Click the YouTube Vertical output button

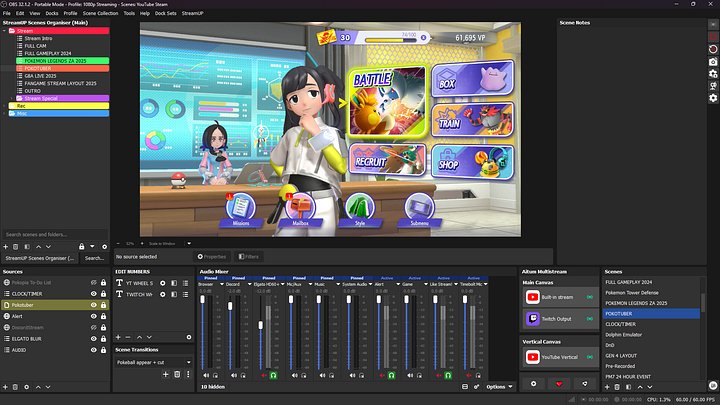coord(559,357)
